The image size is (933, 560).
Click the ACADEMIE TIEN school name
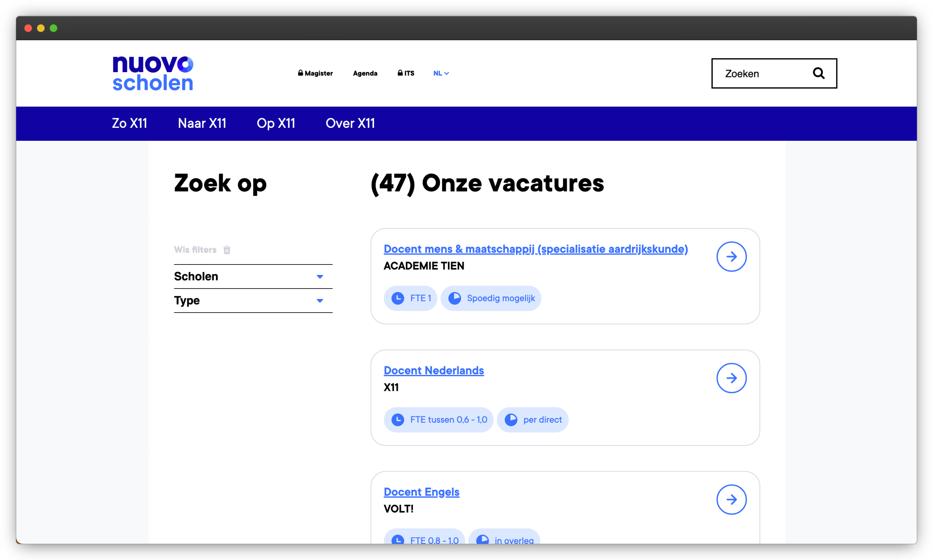point(424,266)
